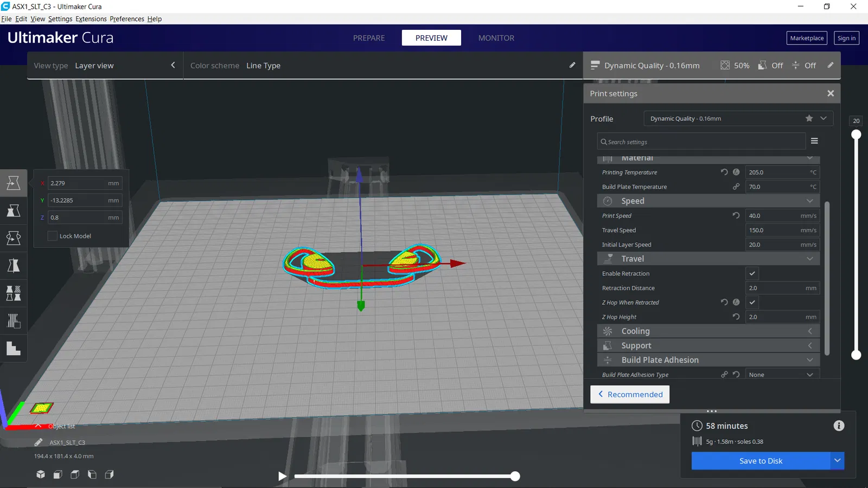Screen dimensions: 868x488
Task: Open the Per Model Settings tool
Action: [x=14, y=293]
